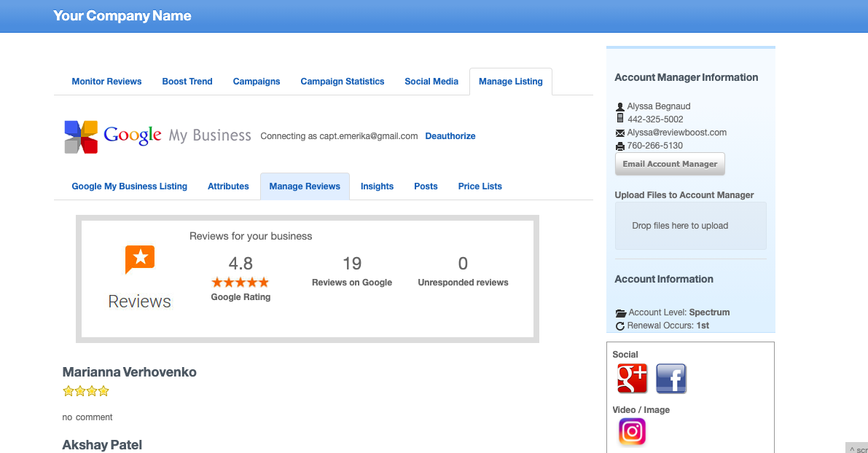Click reviewer name Akshay Patel
Viewport: 868px width, 453px height.
(x=102, y=445)
